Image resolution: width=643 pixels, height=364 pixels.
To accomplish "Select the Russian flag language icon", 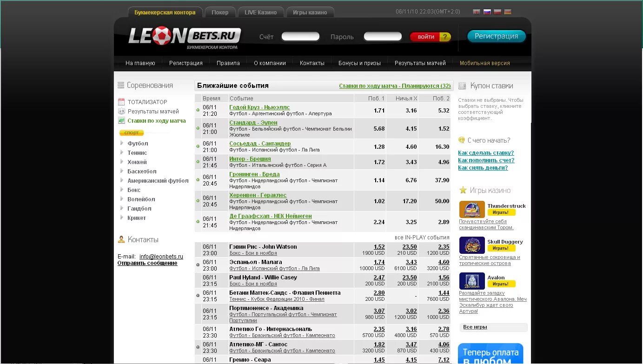I will coord(487,12).
